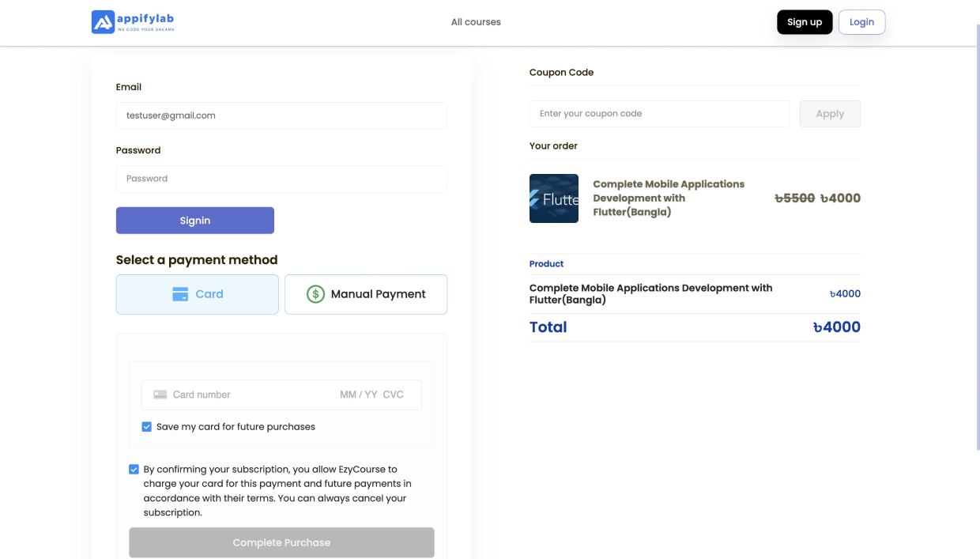Click the MM / YY expiry field
This screenshot has width=980, height=559.
pyautogui.click(x=359, y=395)
